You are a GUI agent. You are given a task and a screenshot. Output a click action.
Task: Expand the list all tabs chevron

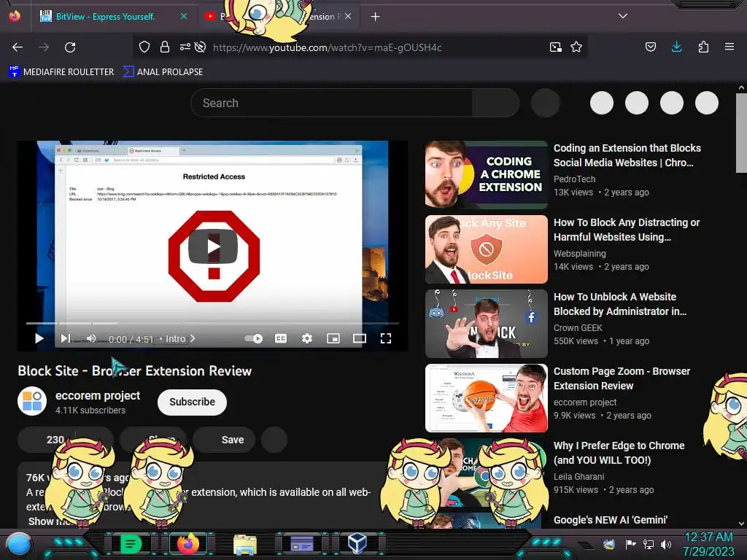pos(623,16)
